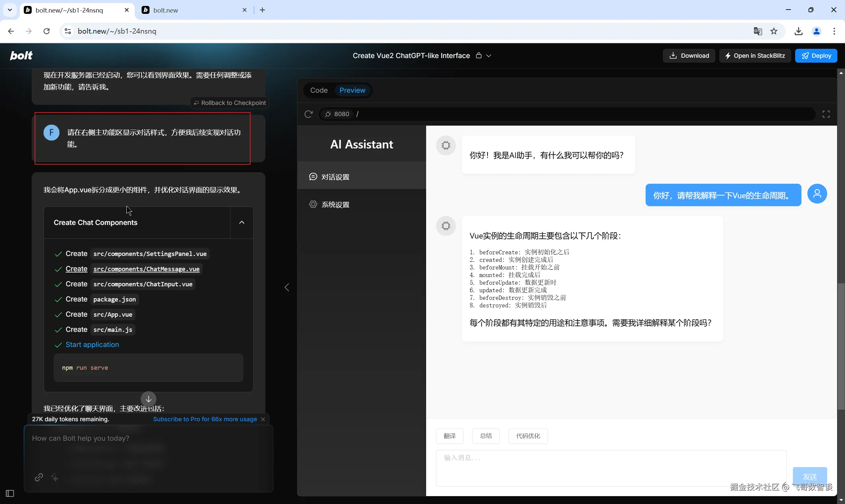Click the attach file paperclip icon
This screenshot has height=504, width=845.
39,477
